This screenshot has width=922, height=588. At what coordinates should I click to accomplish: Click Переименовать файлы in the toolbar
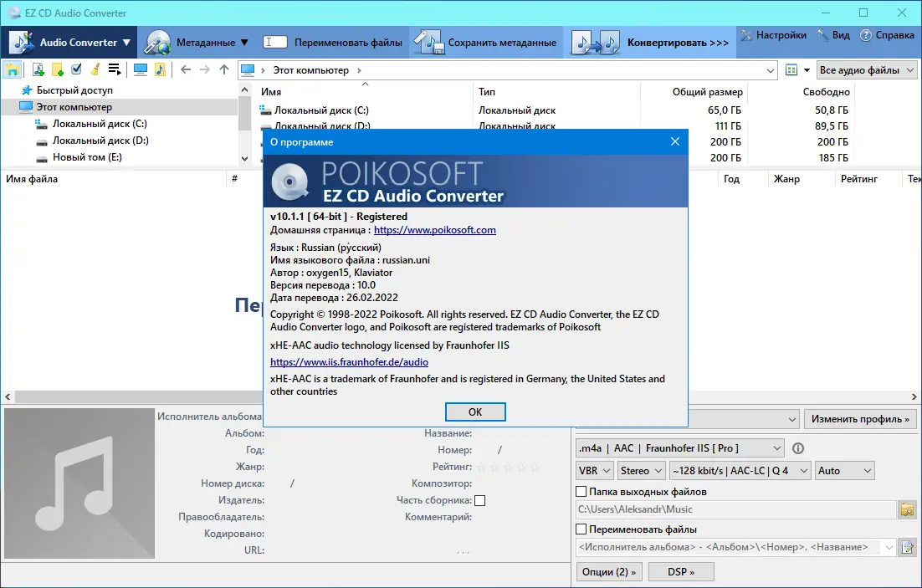[x=333, y=43]
